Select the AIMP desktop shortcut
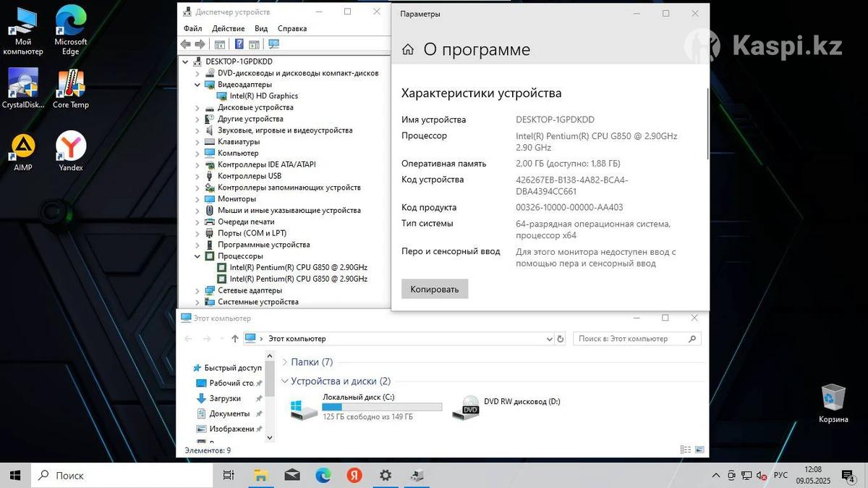Screen dimensions: 868x488 click(23, 151)
